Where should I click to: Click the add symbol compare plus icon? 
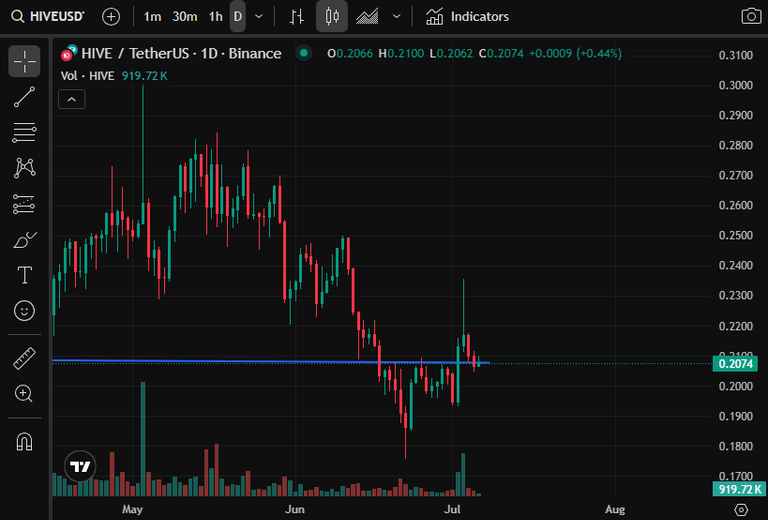pyautogui.click(x=111, y=17)
